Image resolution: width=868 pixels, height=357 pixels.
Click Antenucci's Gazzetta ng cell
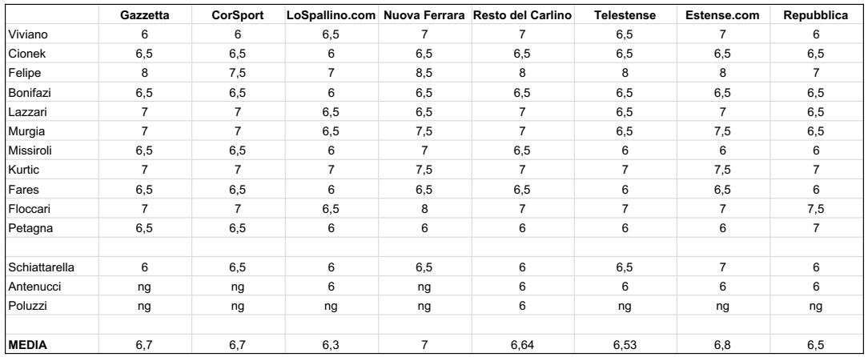pos(144,287)
